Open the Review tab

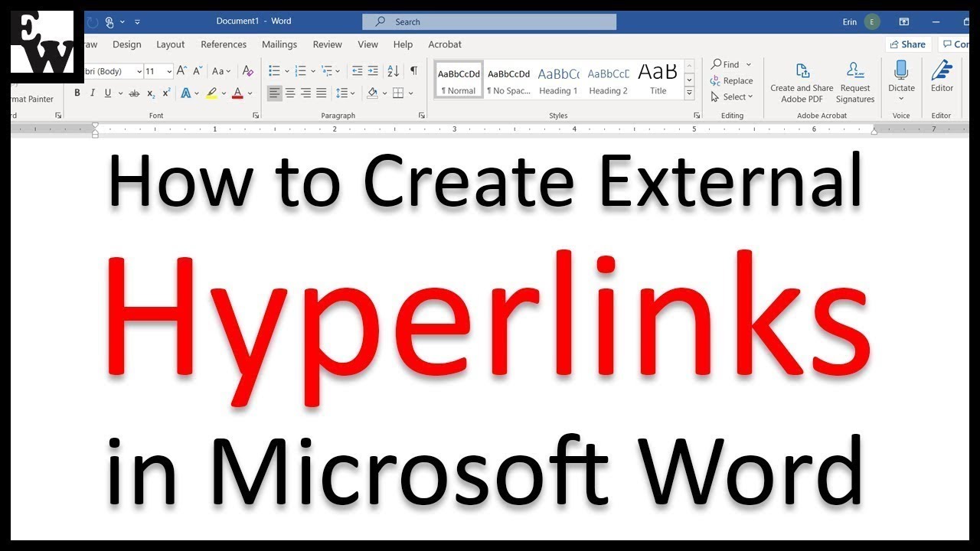click(328, 44)
